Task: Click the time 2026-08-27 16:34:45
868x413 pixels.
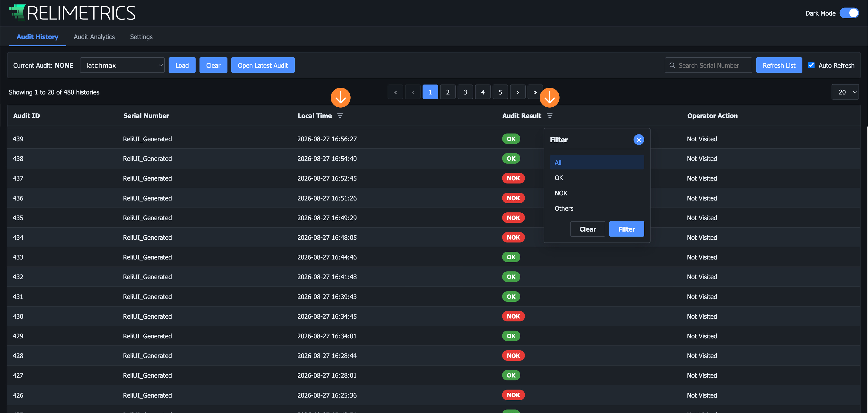Action: 327,316
